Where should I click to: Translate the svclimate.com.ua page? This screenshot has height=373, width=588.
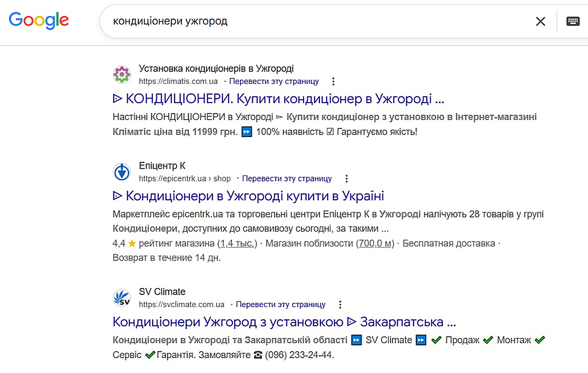click(281, 305)
